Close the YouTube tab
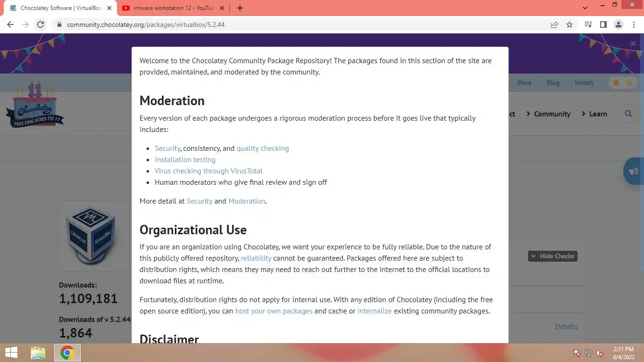The height and width of the screenshot is (362, 644). pos(223,8)
